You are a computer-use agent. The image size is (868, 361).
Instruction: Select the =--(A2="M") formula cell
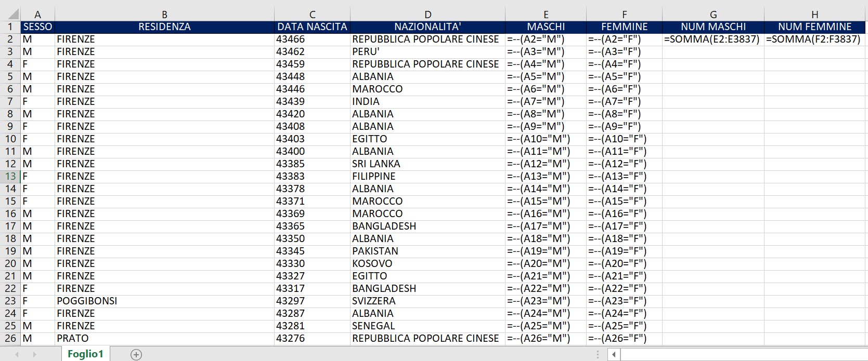point(546,39)
